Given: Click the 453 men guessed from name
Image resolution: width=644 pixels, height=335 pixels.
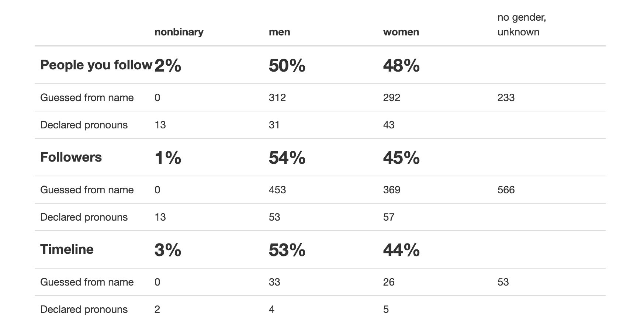Looking at the screenshot, I should [x=277, y=190].
